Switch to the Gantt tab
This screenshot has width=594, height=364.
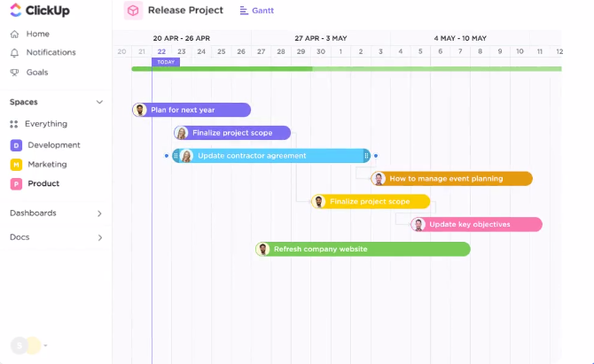click(257, 11)
